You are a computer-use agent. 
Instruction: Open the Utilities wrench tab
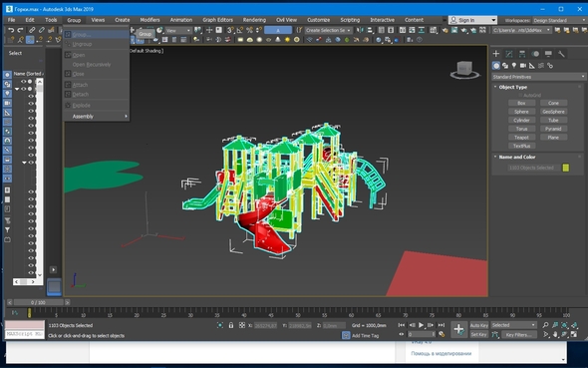[x=561, y=54]
